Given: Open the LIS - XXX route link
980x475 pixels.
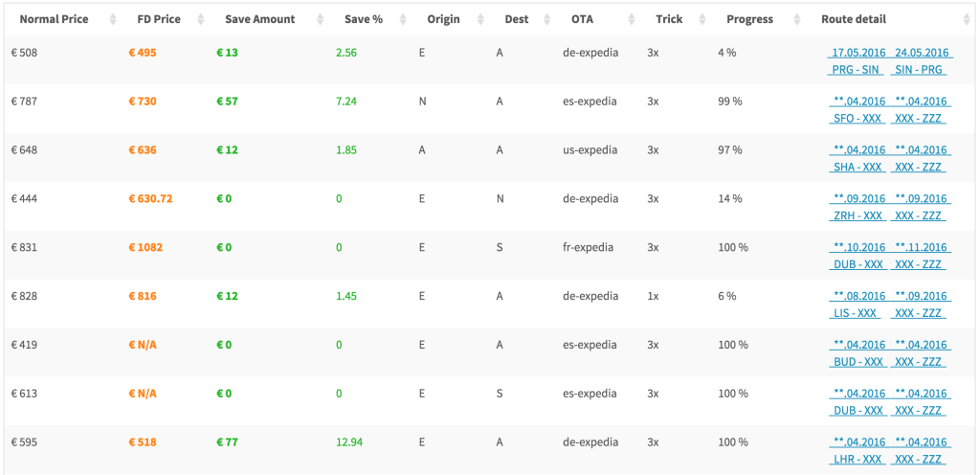Looking at the screenshot, I should tap(857, 314).
